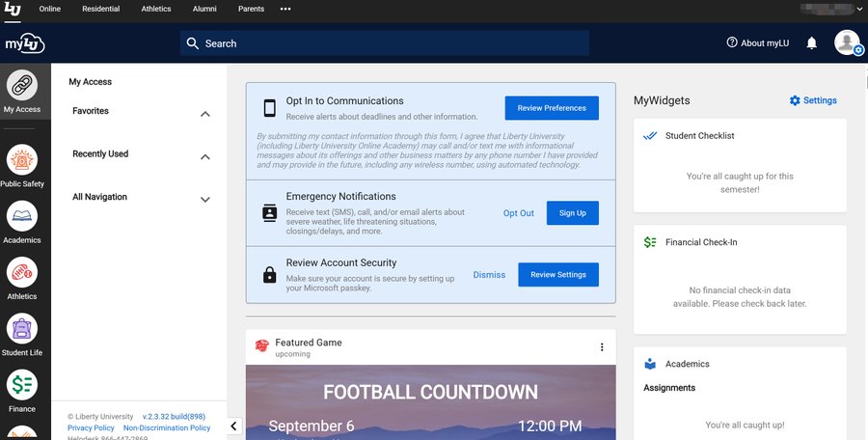The width and height of the screenshot is (868, 440).
Task: Click the Opt In to Communications heading
Action: coord(345,101)
